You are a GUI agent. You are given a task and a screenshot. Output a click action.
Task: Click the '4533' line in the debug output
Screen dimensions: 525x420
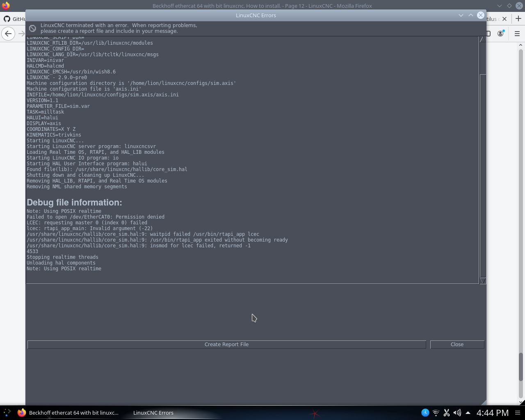coord(32,251)
